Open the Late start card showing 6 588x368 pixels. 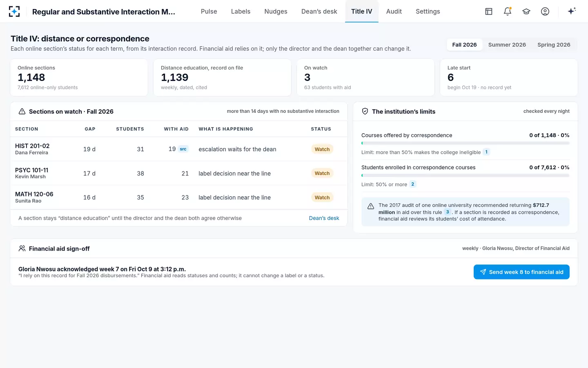509,78
